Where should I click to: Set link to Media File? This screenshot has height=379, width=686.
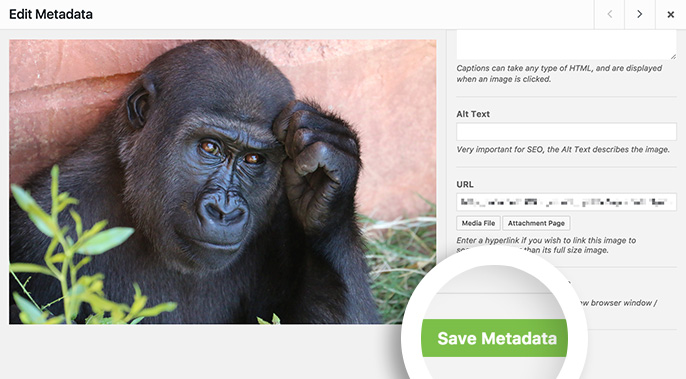(478, 223)
